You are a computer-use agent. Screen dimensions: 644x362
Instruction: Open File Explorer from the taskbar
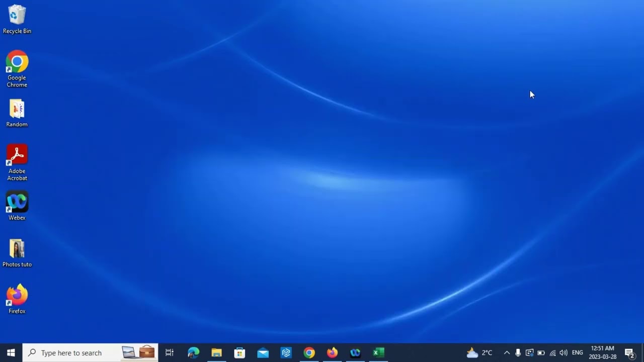tap(216, 352)
